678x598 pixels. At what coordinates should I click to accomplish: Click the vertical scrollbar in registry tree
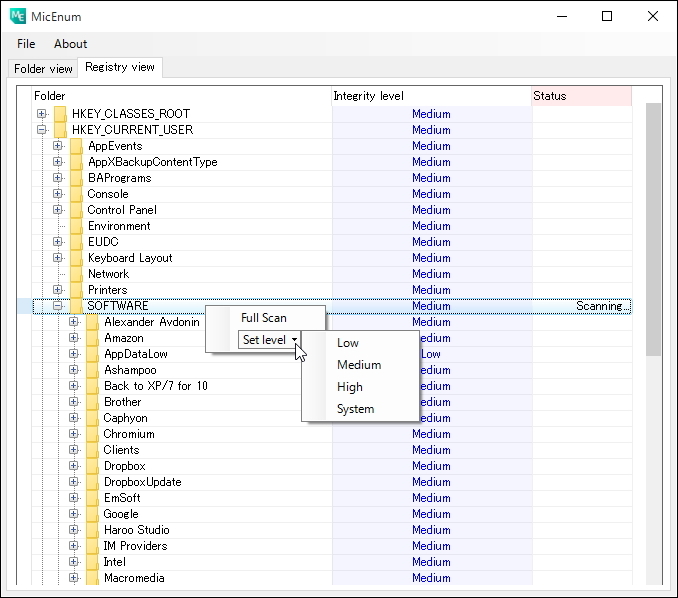pos(653,230)
